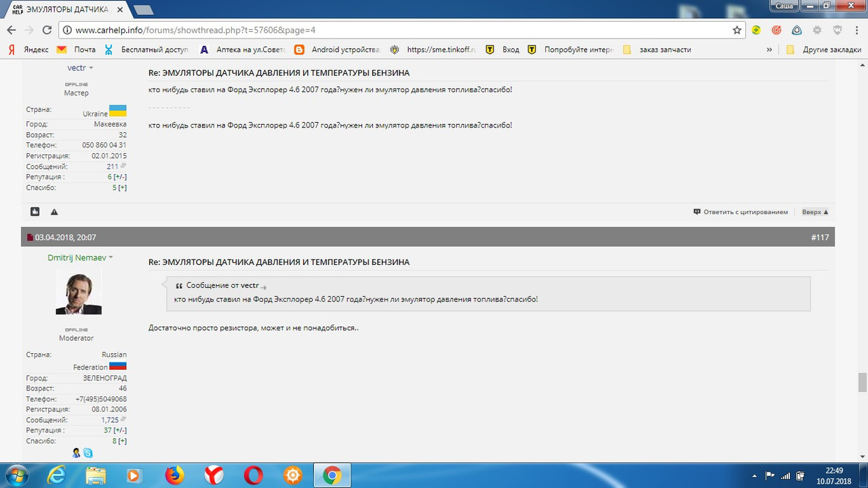This screenshot has width=868, height=488.
Task: Open the Action Center flag icon
Action: 770,476
